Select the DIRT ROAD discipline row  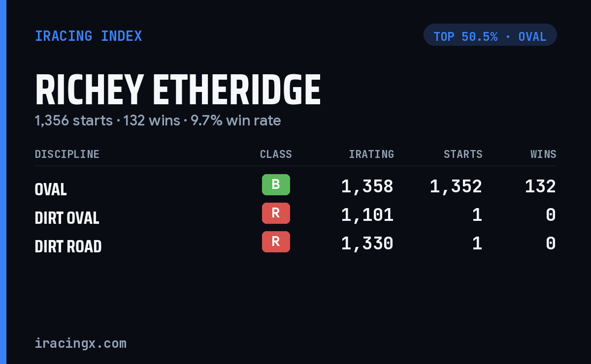click(295, 244)
